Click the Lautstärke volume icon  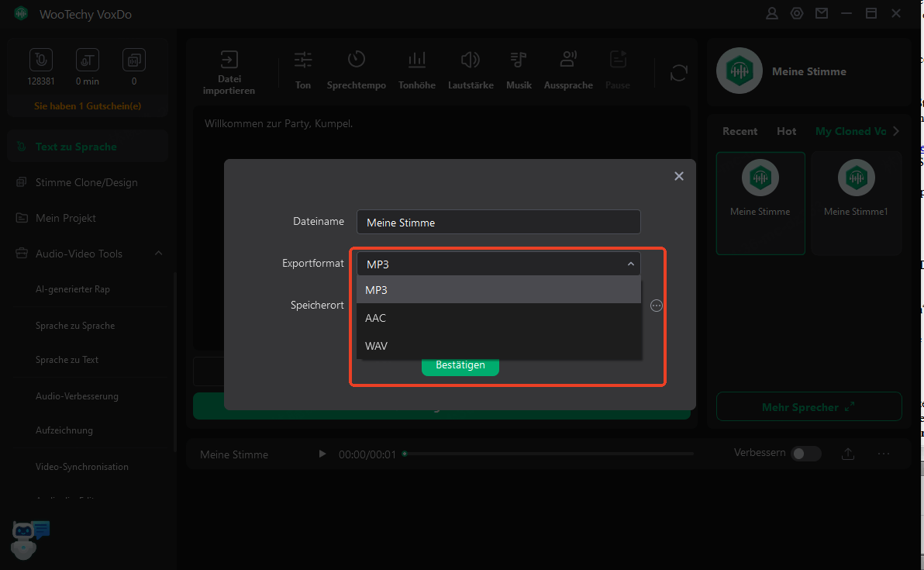coord(470,60)
